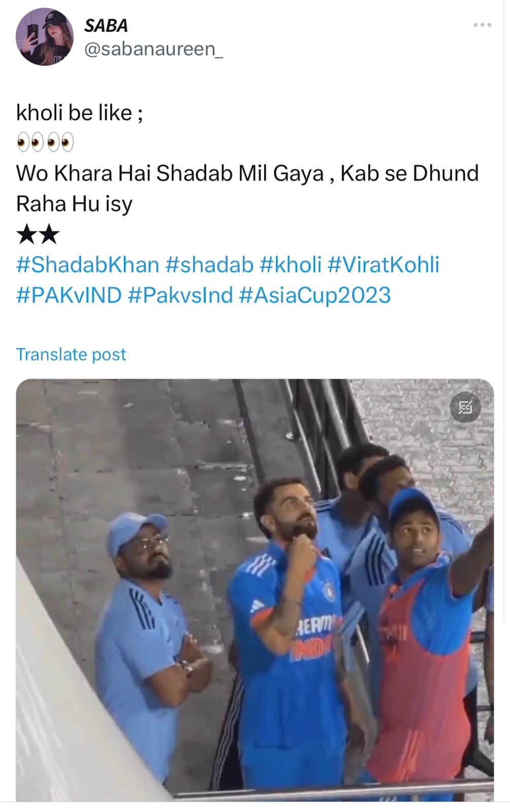Click the eyes emoji in the post
This screenshot has height=812, width=510.
coord(45,143)
